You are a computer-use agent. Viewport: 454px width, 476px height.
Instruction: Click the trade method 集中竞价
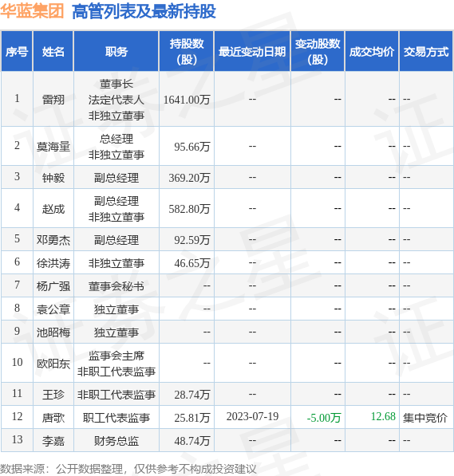pyautogui.click(x=424, y=418)
